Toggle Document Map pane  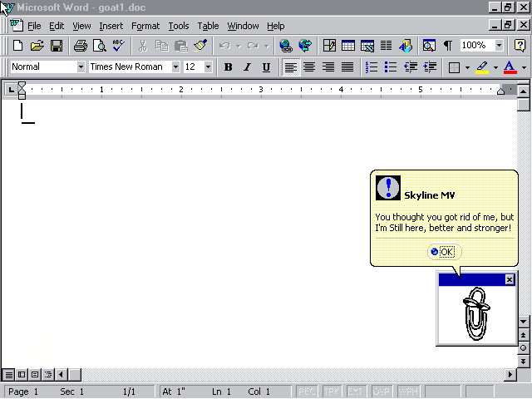click(x=429, y=46)
